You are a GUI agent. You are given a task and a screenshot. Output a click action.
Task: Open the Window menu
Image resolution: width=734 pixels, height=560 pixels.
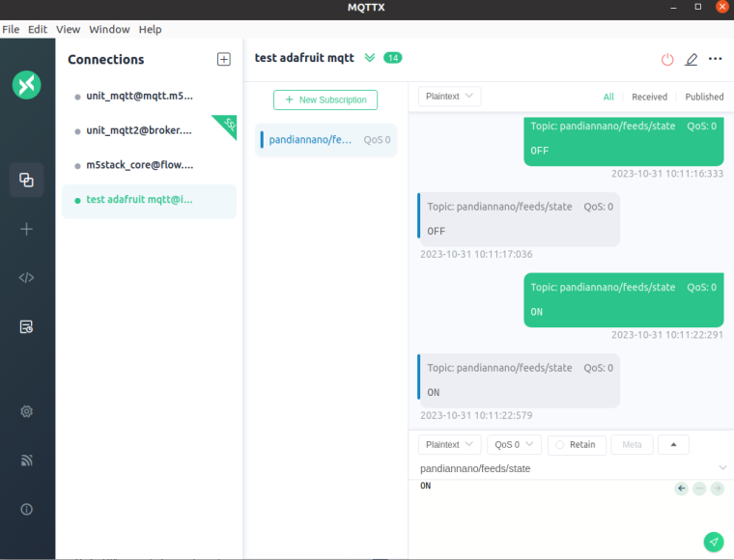tap(109, 30)
